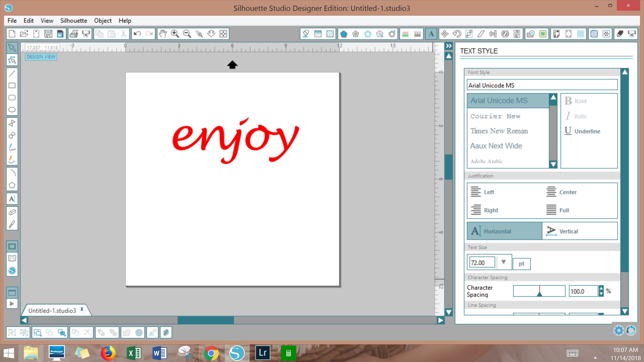Select Times New Roman font
644x362 pixels.
pos(508,131)
